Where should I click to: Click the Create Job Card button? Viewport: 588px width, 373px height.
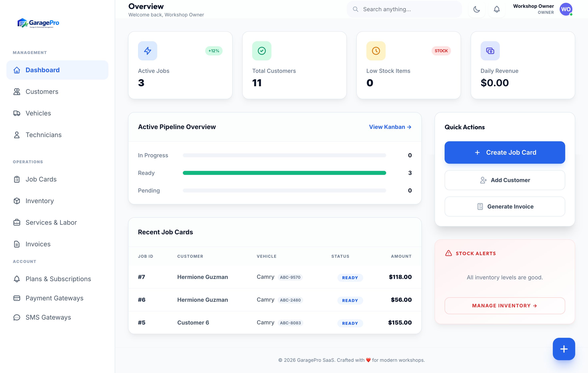pos(504,152)
